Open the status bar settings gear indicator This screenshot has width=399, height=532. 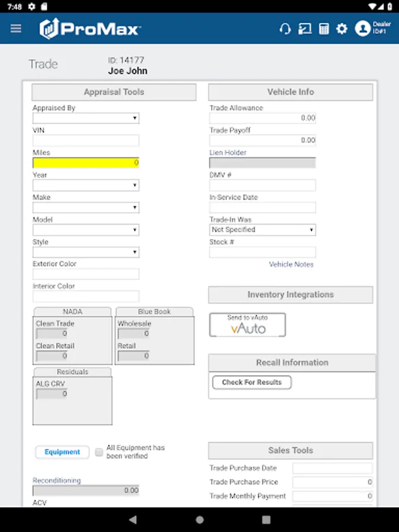point(31,7)
